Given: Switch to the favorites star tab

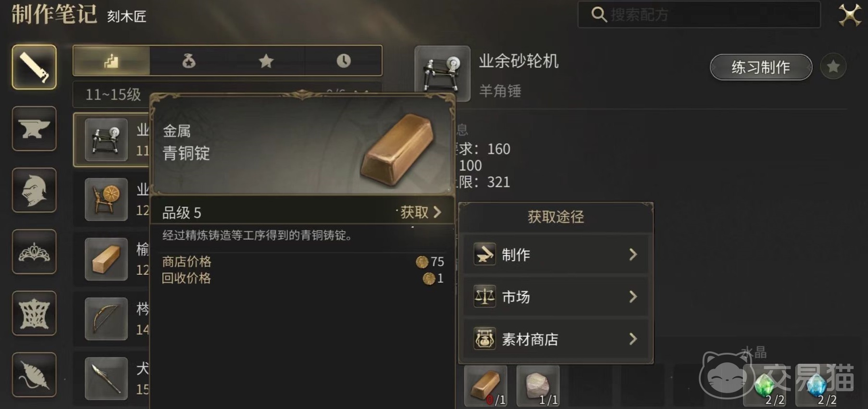Looking at the screenshot, I should click(266, 61).
